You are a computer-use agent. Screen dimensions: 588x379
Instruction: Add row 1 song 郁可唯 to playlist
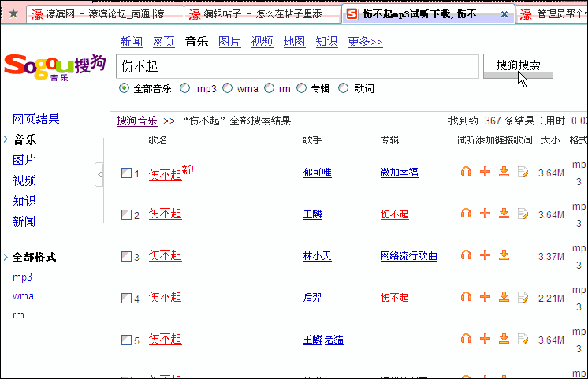tap(485, 172)
